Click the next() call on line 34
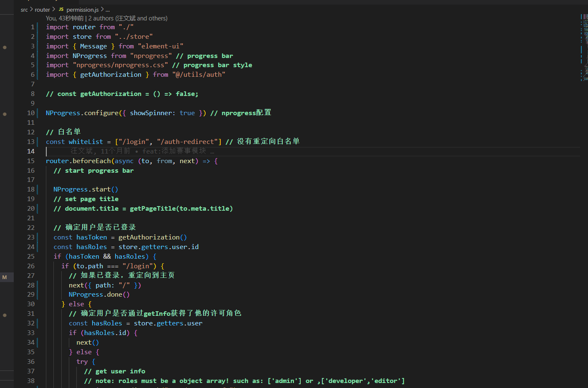 click(88, 343)
